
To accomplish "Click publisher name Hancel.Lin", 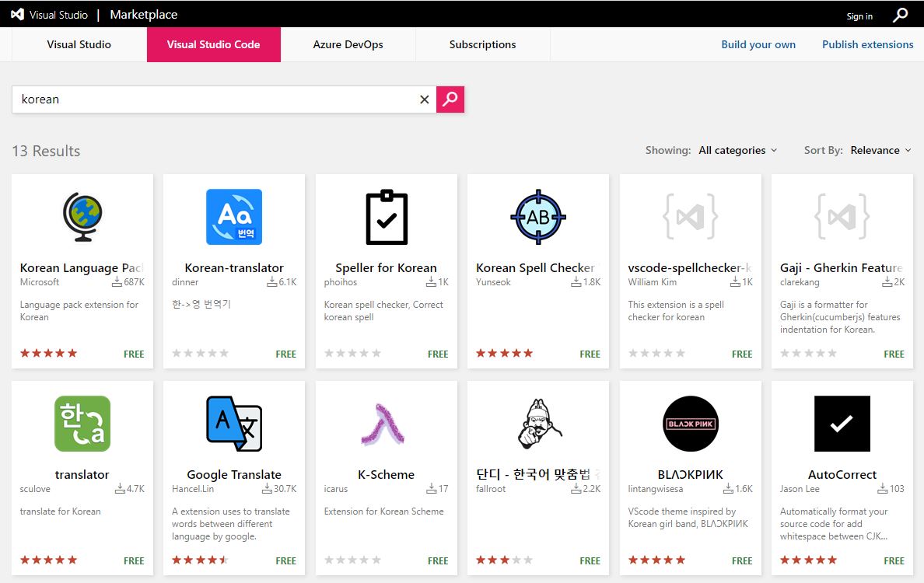I will pos(193,489).
